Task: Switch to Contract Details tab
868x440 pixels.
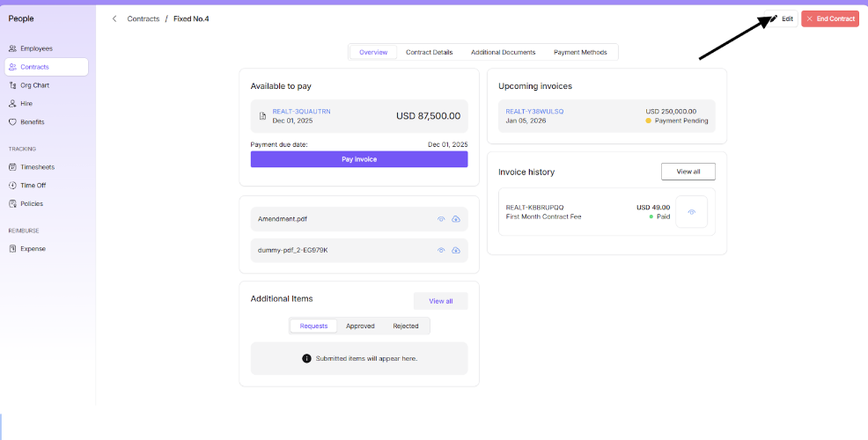Action: click(x=429, y=53)
